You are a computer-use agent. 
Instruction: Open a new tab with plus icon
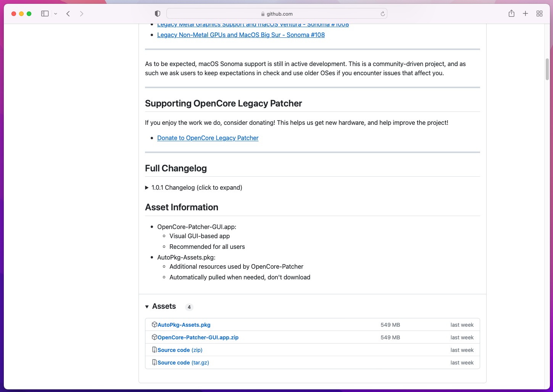(x=526, y=14)
